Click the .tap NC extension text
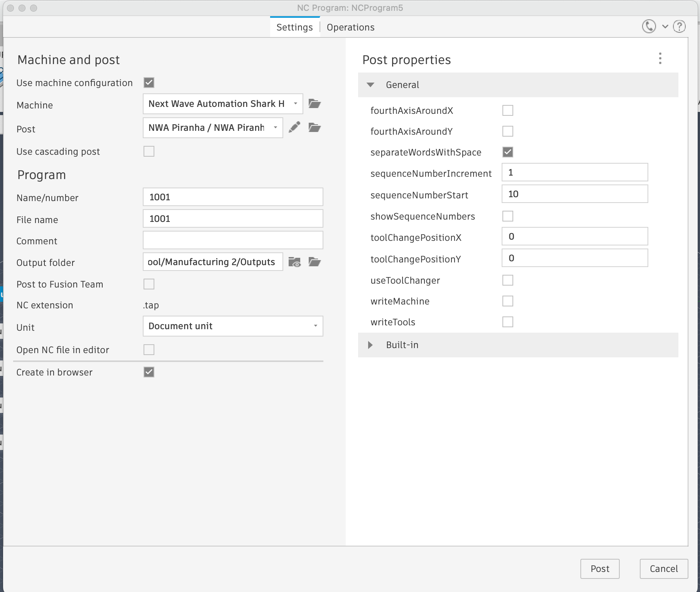700x592 pixels. (151, 305)
